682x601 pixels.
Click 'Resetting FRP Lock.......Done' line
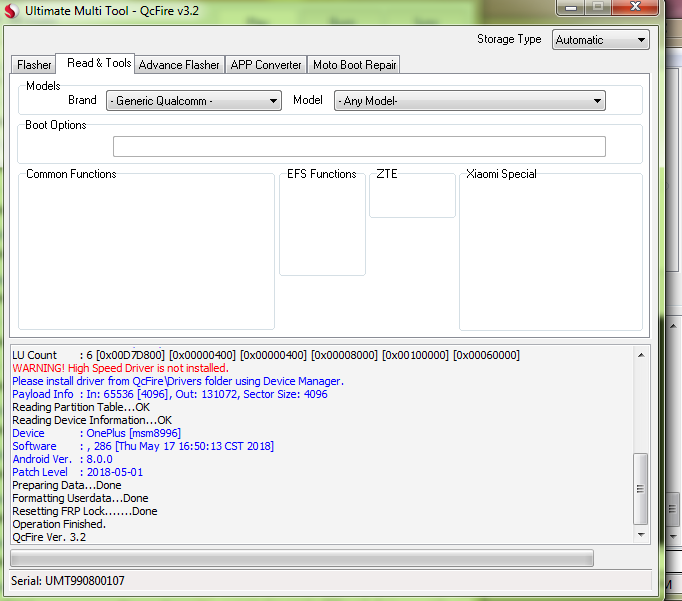tap(85, 511)
